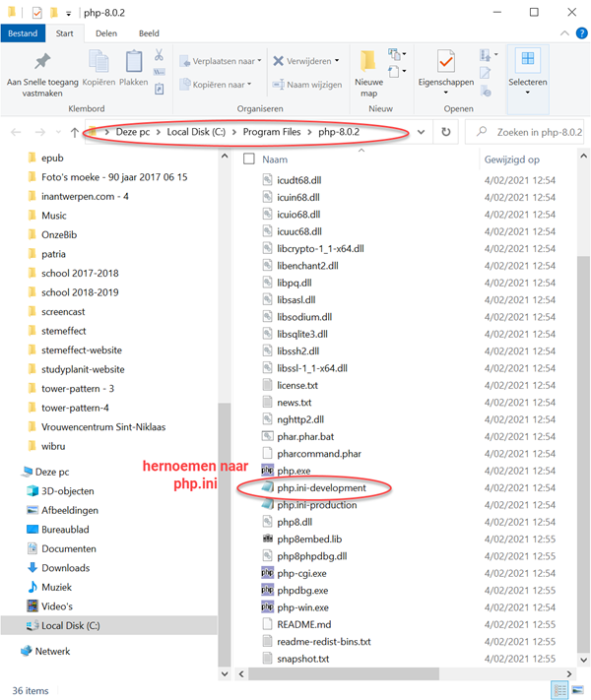Click the Muziek note icon in sidebar
Viewport: 591px width, 700px height.
33,587
